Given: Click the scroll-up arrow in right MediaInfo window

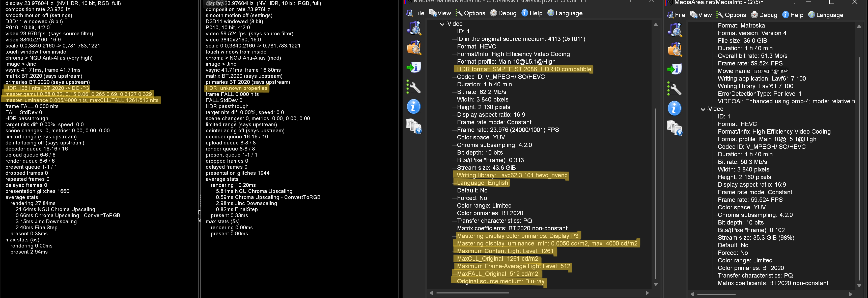Looking at the screenshot, I should (x=859, y=26).
